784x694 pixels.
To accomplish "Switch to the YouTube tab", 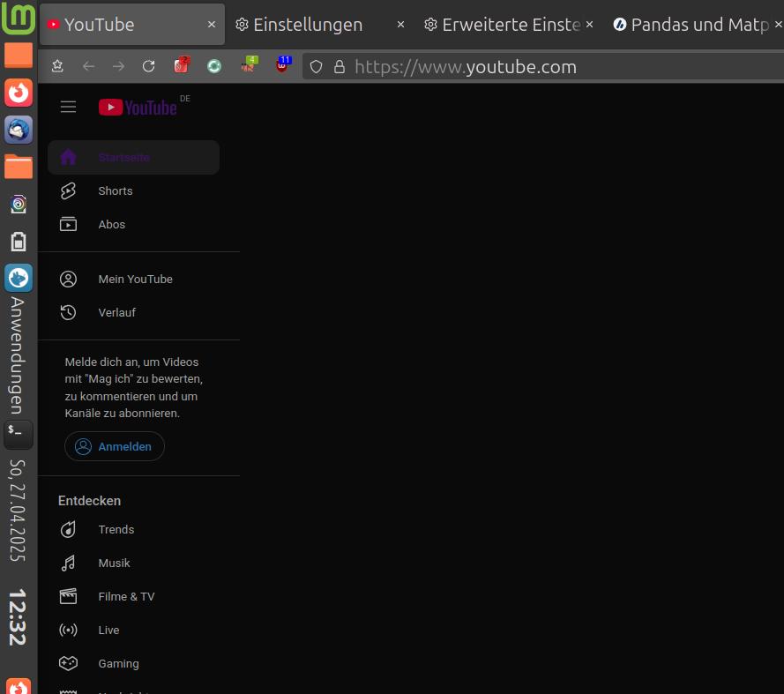I will tap(132, 25).
